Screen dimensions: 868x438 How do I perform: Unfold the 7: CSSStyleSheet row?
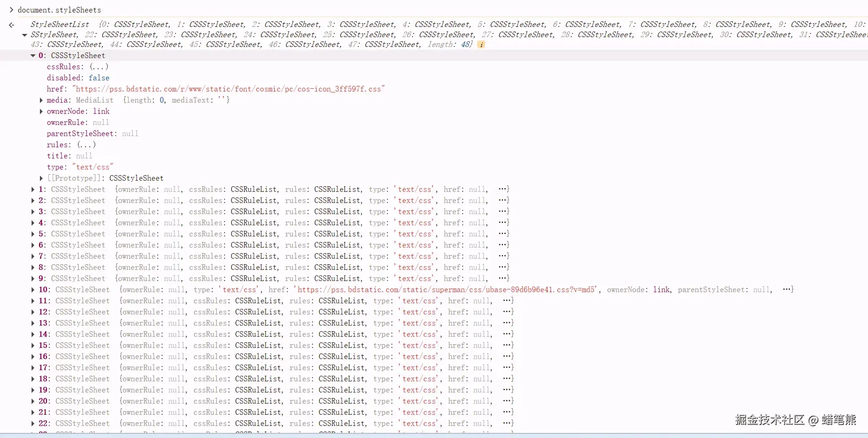pos(33,256)
